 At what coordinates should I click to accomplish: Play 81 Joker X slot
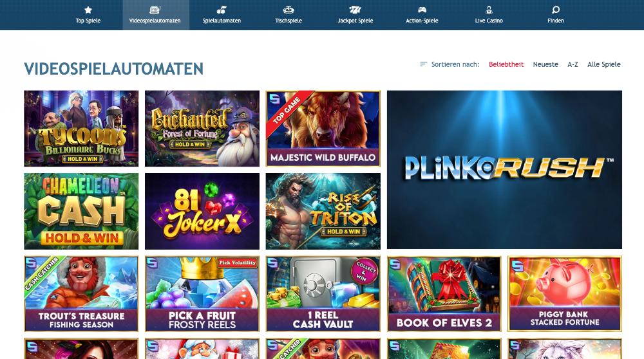pyautogui.click(x=202, y=211)
